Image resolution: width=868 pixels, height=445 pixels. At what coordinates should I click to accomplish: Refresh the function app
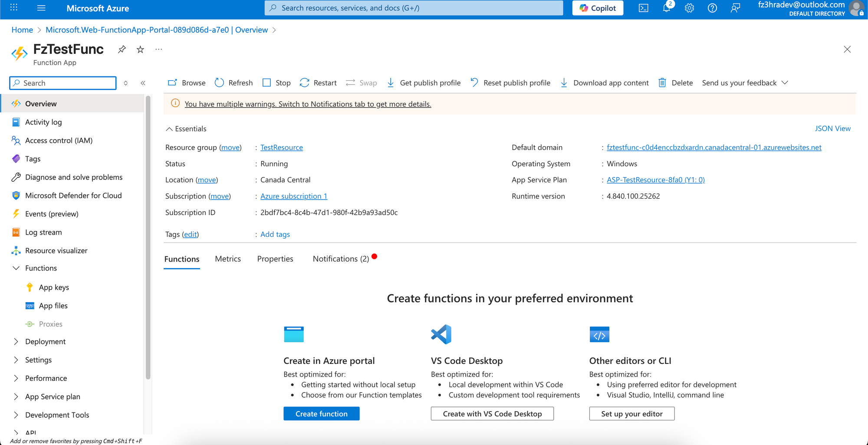point(233,83)
